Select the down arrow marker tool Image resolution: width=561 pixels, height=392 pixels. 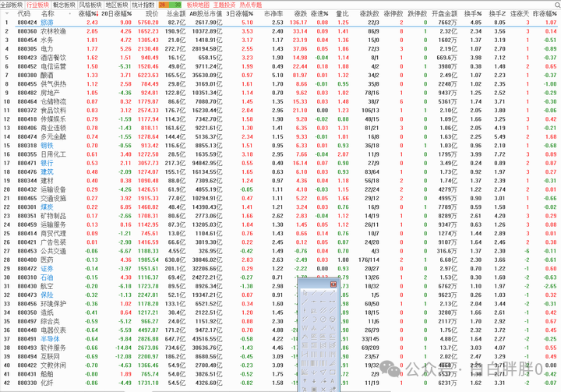click(x=314, y=381)
